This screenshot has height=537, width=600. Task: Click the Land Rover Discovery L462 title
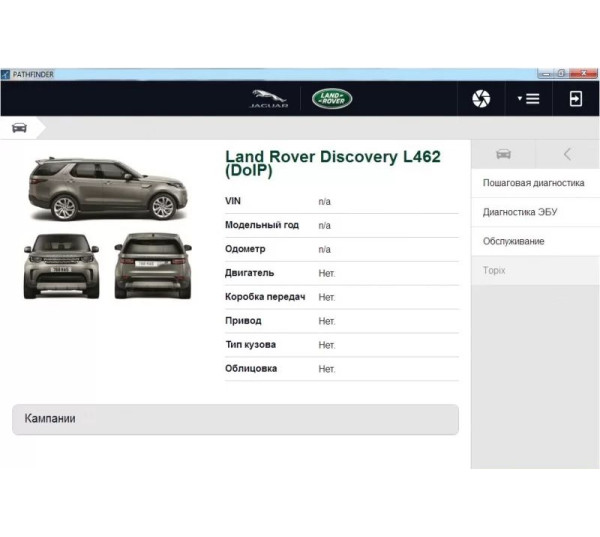click(x=332, y=163)
